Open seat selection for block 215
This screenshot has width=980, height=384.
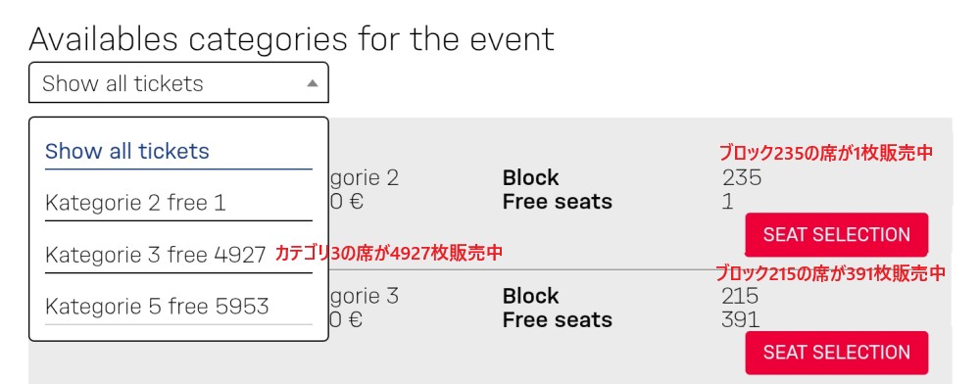coord(836,352)
